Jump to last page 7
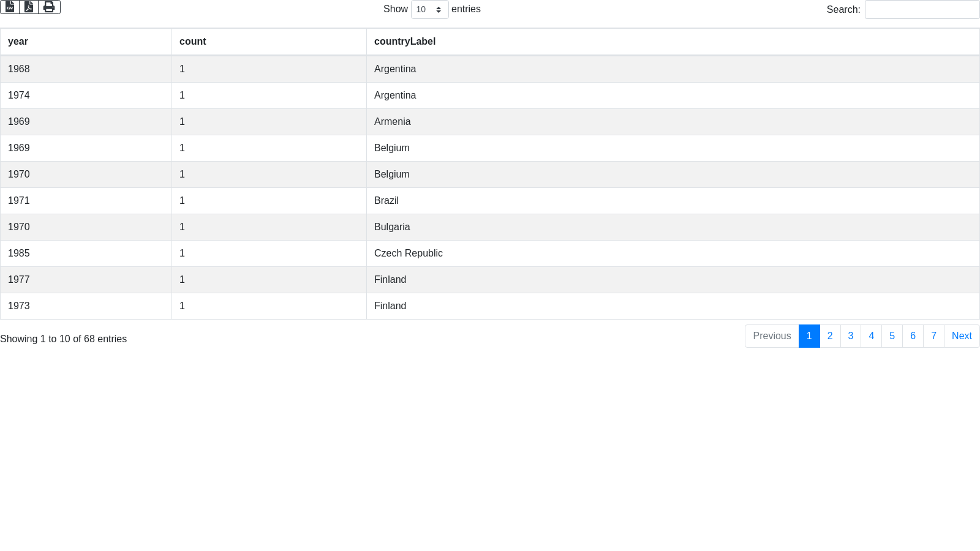This screenshot has height=551, width=980. click(933, 336)
